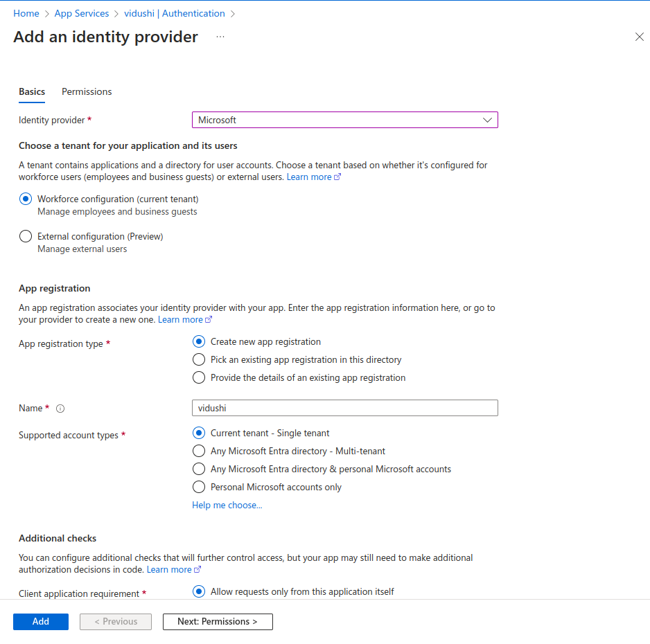This screenshot has height=644, width=650.
Task: Select Personal Microsoft accounts only option
Action: (x=199, y=487)
